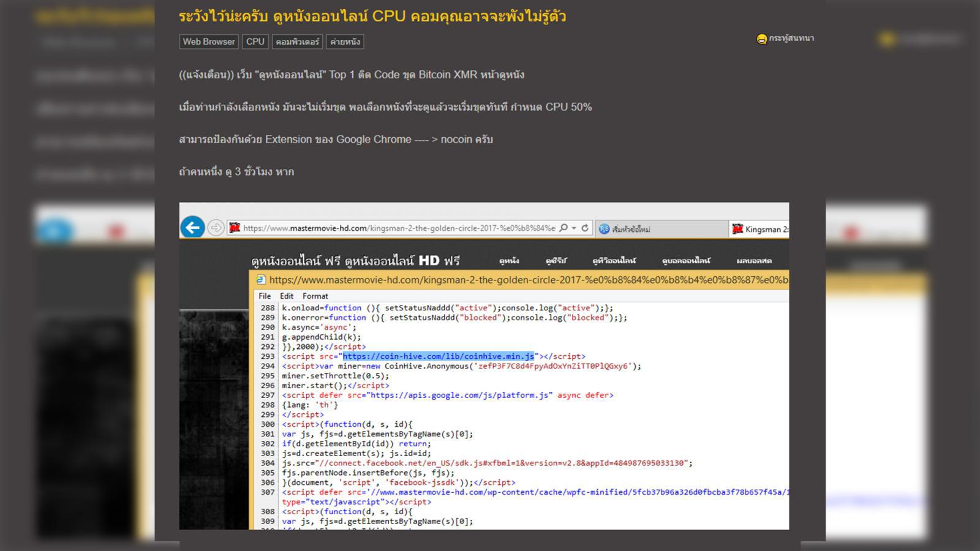This screenshot has height=551, width=980.
Task: Click line number 293 in source
Action: [267, 356]
